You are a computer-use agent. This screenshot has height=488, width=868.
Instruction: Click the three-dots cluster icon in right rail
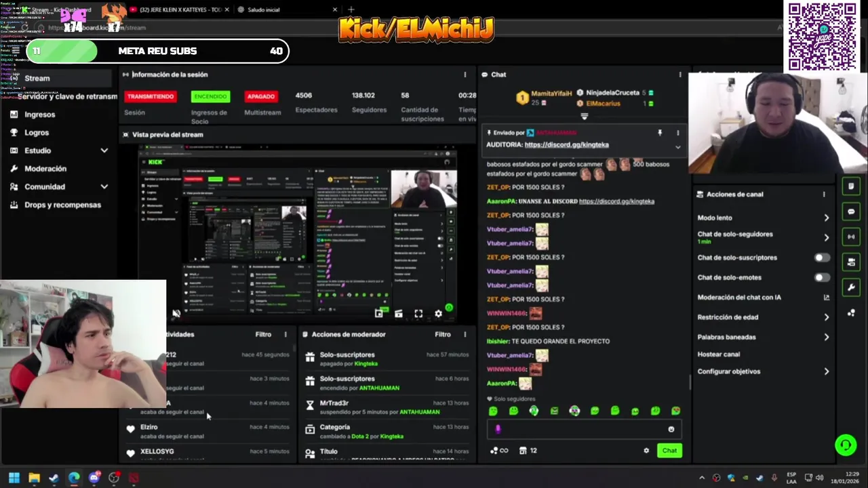[x=851, y=312]
